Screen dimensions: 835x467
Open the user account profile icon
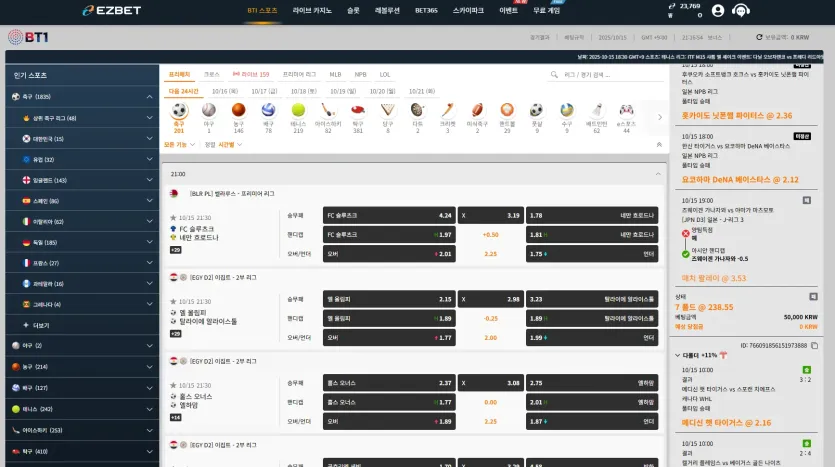(718, 11)
